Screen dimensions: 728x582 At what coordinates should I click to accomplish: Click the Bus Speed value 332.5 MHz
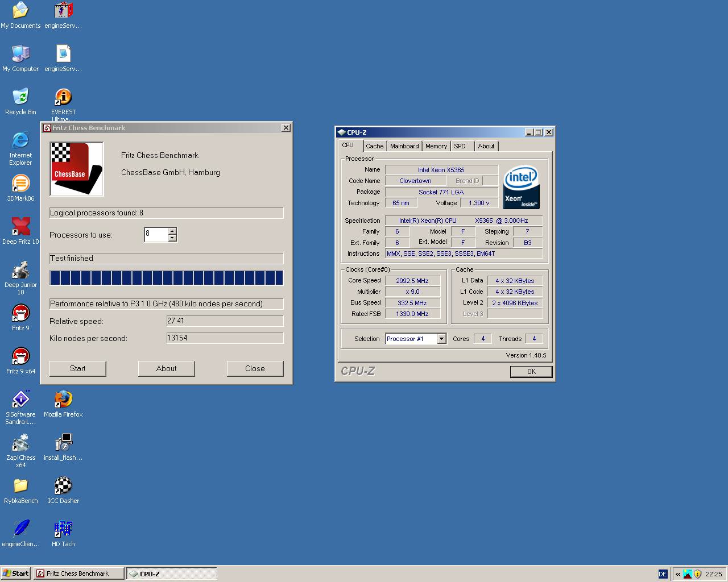[x=413, y=303]
